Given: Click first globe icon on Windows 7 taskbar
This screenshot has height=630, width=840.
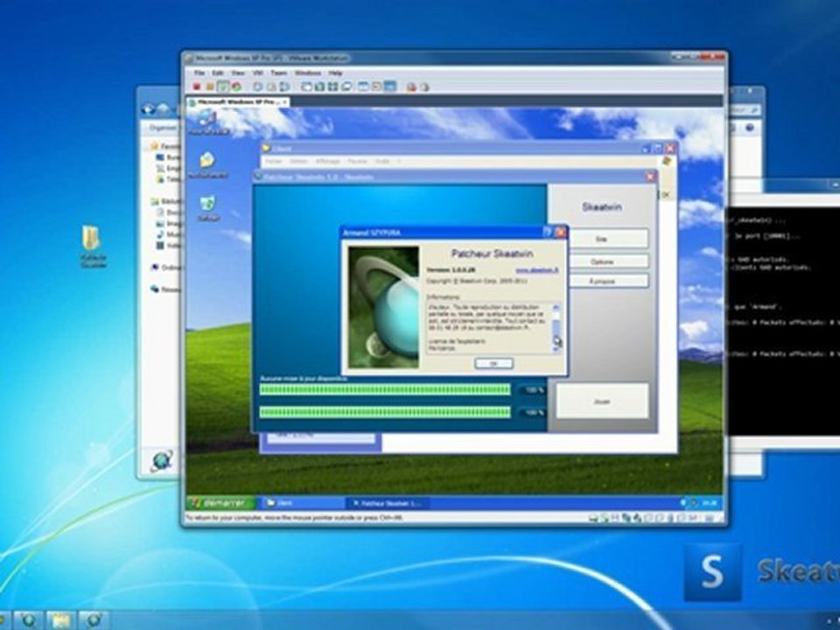Looking at the screenshot, I should pos(28,620).
